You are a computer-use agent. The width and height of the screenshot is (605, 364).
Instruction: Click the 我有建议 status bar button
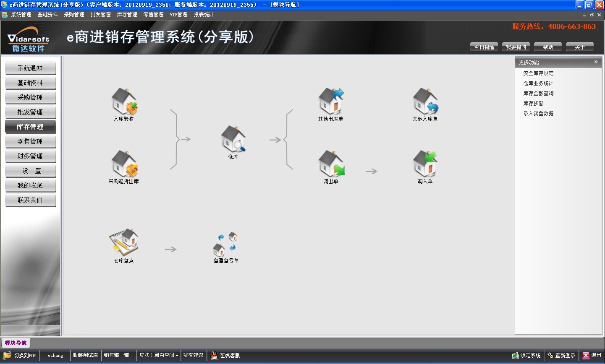click(193, 355)
